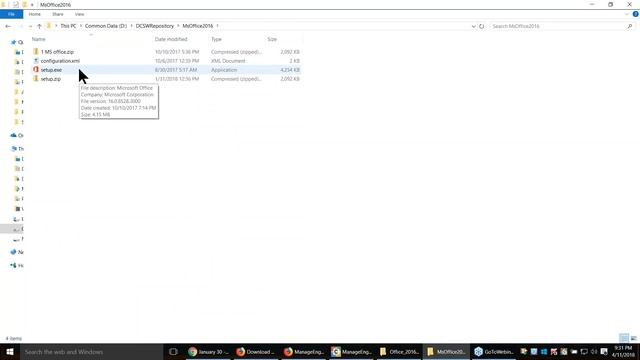Open address bar history dropdown
The width and height of the screenshot is (640, 360).
tap(473, 26)
